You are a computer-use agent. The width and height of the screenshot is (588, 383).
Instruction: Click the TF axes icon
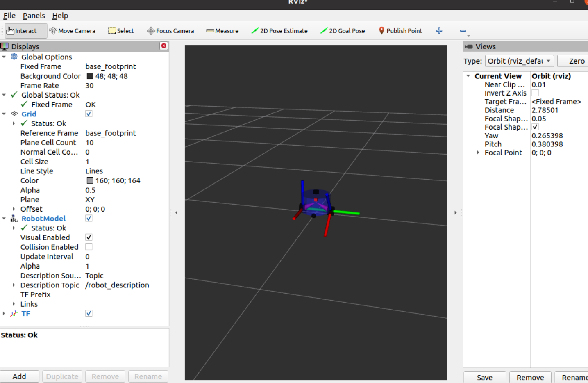pyautogui.click(x=14, y=313)
